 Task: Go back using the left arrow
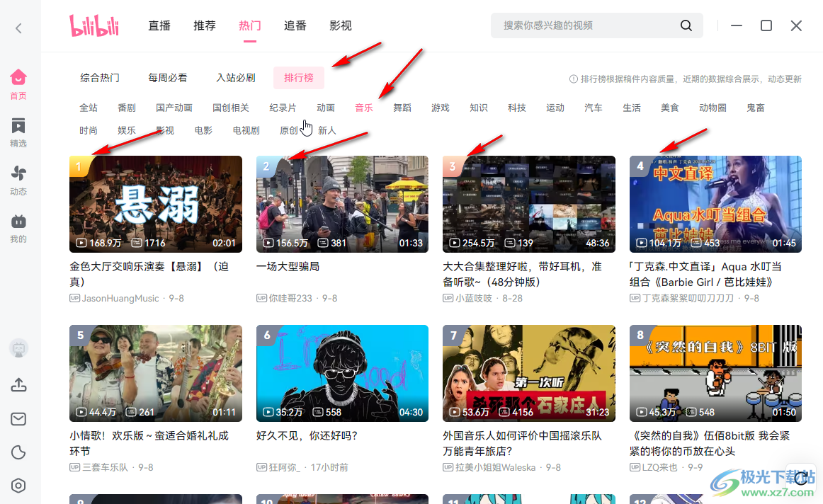click(x=19, y=28)
